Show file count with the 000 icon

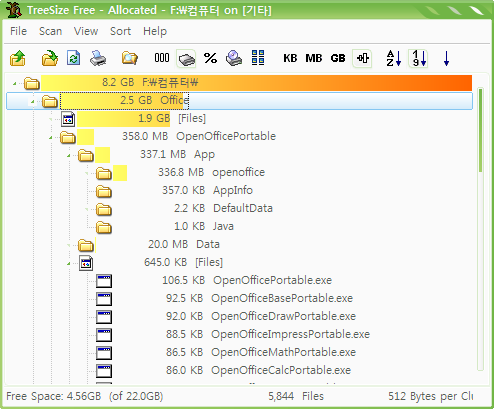point(162,58)
